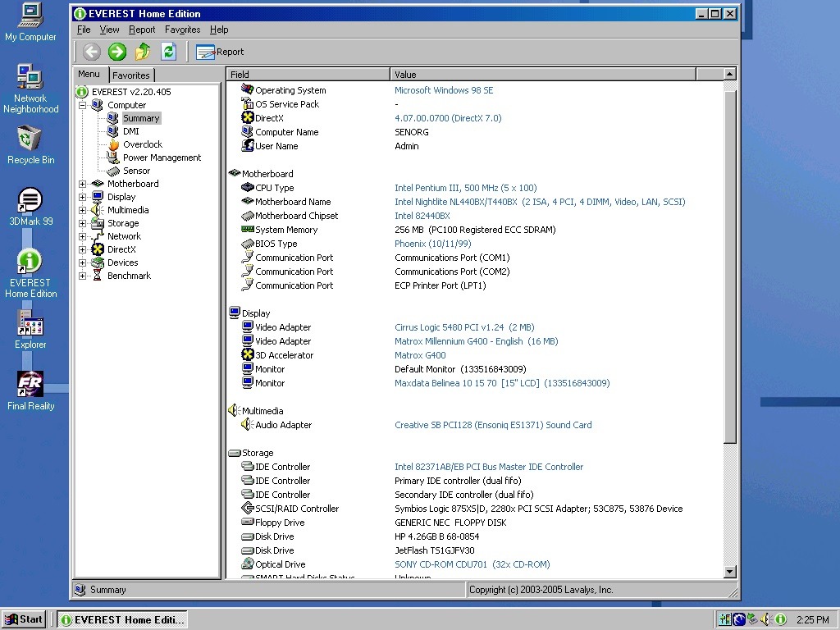Select the JetFlash TS1GJFV30 disk value
The image size is (840, 630).
coord(435,550)
